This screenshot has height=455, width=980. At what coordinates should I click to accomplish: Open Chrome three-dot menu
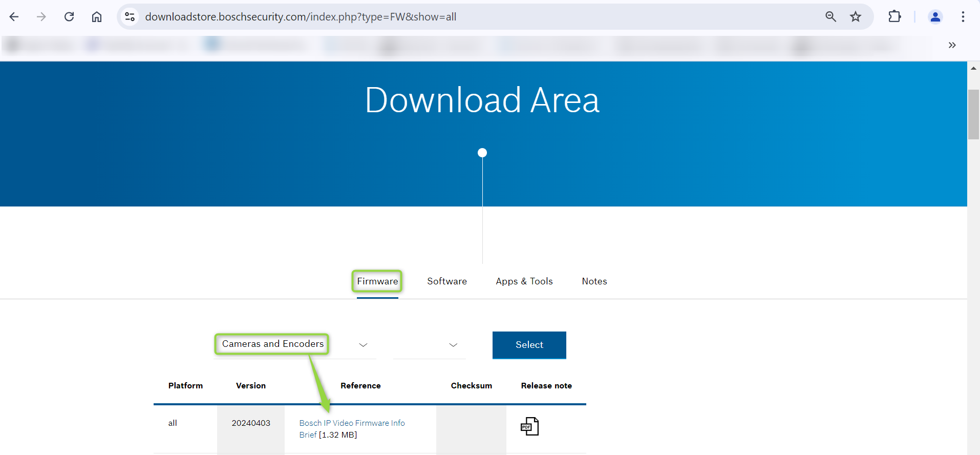pyautogui.click(x=963, y=17)
